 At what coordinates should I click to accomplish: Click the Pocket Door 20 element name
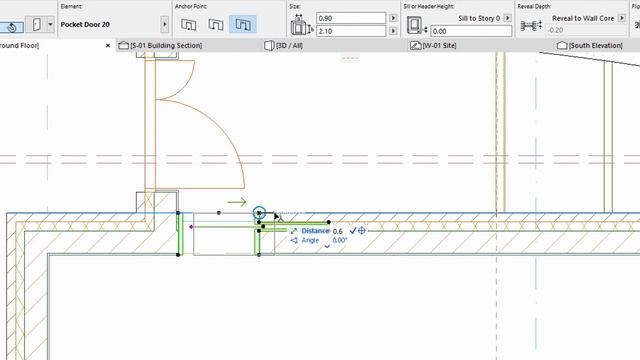[85, 24]
